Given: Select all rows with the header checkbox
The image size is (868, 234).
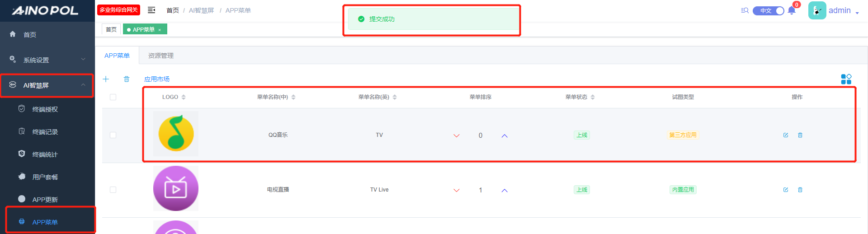Looking at the screenshot, I should 113,97.
